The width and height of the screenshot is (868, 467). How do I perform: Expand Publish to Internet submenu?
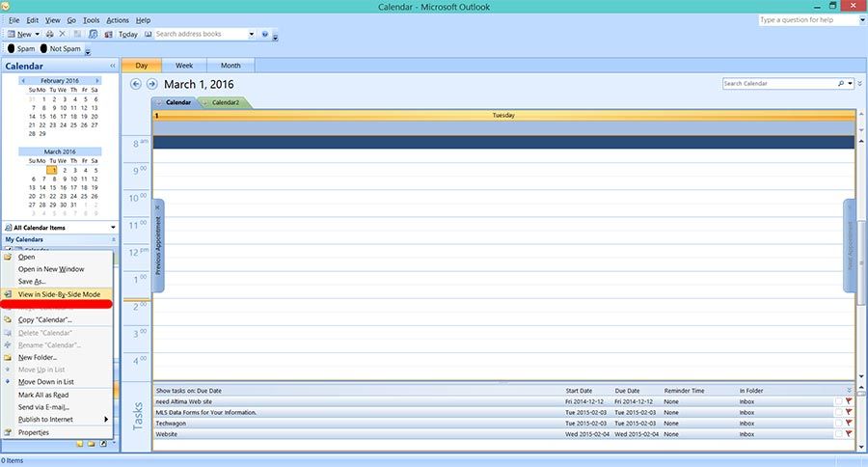coord(106,420)
